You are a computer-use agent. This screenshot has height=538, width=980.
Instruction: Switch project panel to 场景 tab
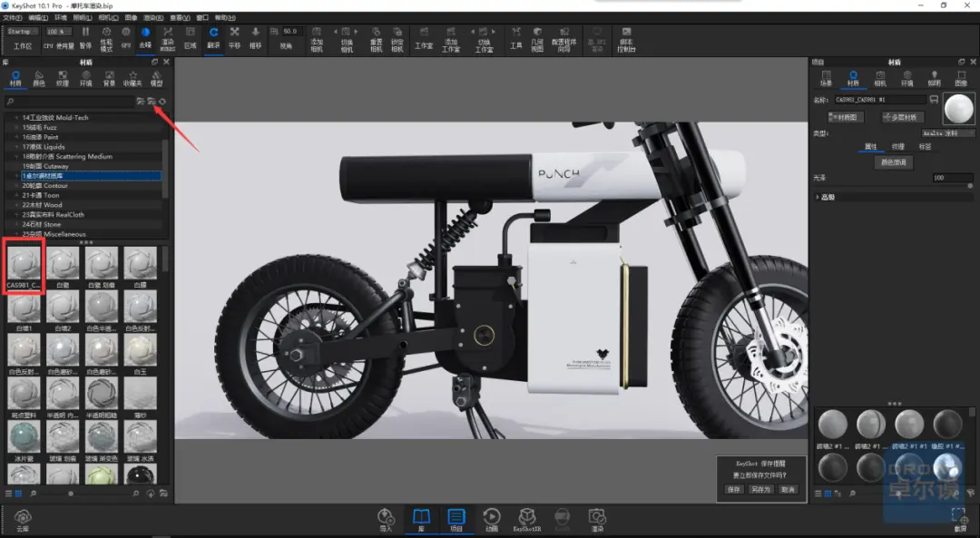827,78
